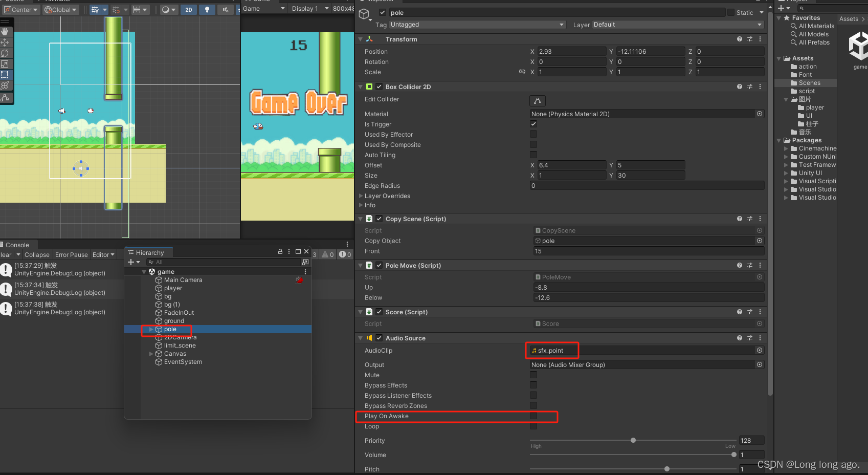Enable Used By Composite
868x475 pixels.
pos(533,144)
